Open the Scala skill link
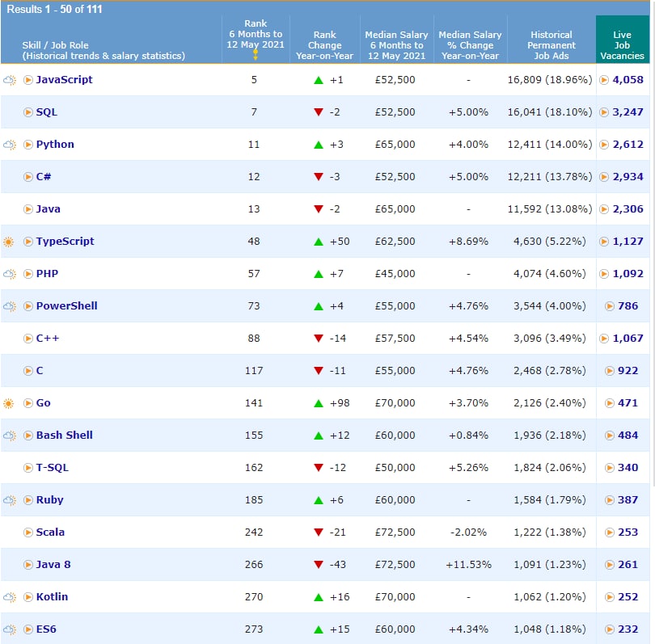 (50, 532)
